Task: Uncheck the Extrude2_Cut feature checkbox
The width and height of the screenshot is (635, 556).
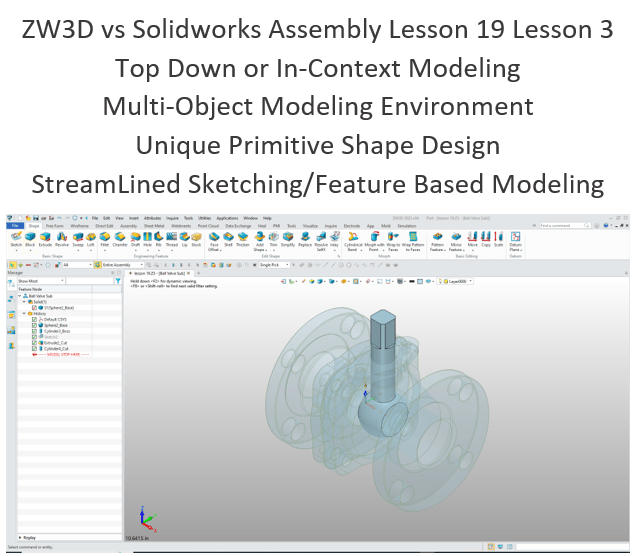Action: [35, 342]
